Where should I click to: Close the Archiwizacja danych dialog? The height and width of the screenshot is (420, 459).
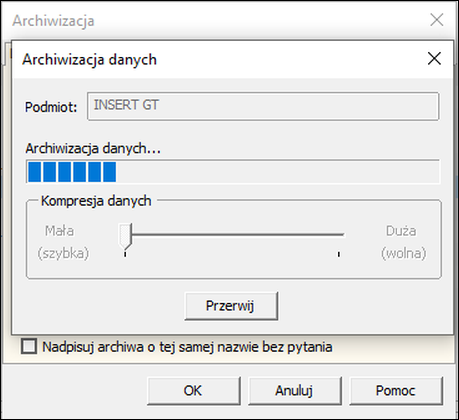[x=434, y=59]
